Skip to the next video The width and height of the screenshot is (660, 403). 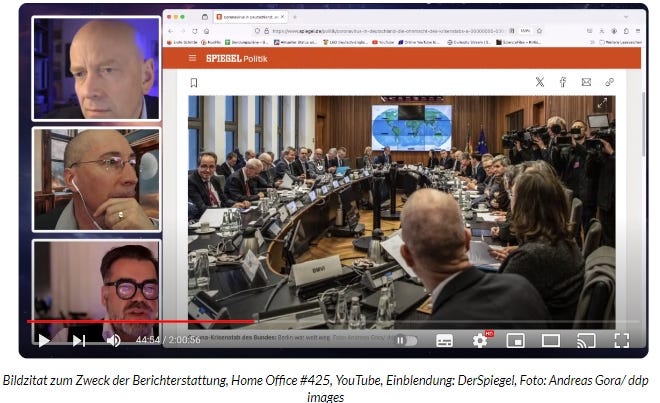pos(79,340)
